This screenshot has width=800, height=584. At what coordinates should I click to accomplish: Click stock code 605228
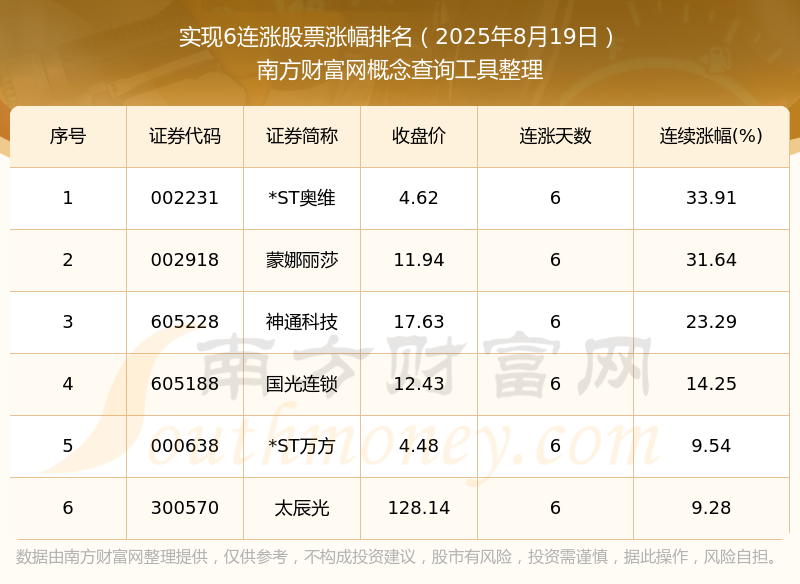(x=185, y=322)
